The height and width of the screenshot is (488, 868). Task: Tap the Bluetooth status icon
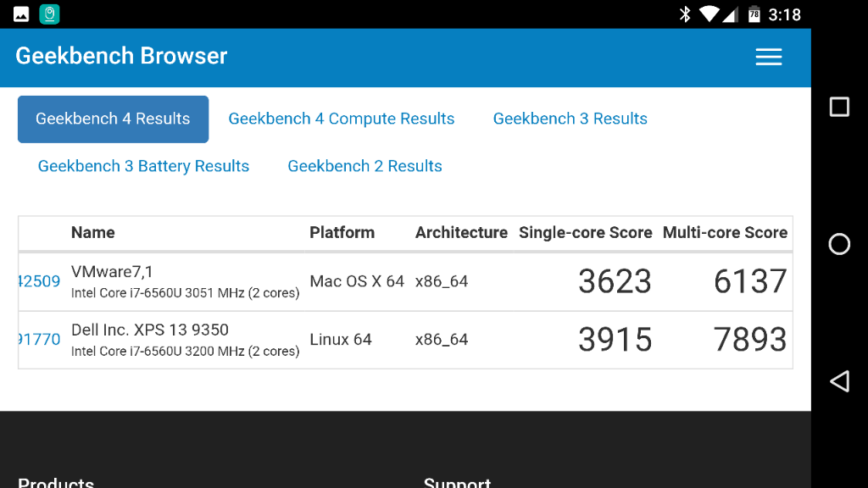(685, 14)
